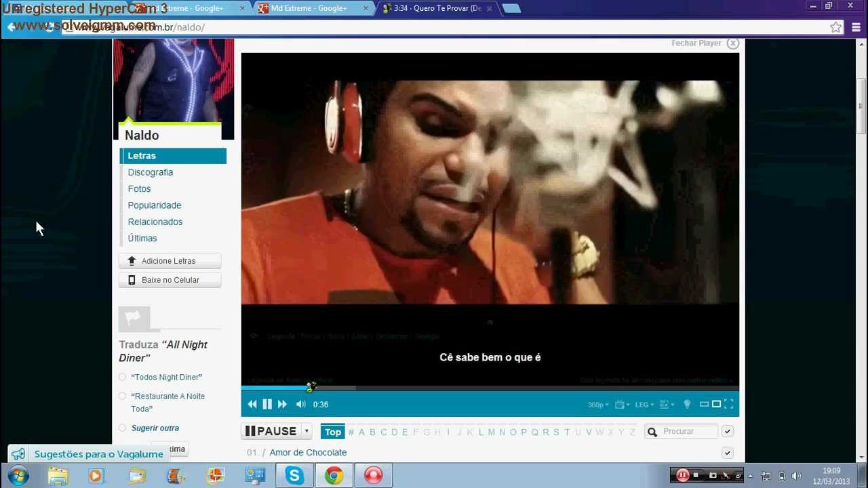Screen dimensions: 868x488
Task: Rewind to previous video in player
Action: (252, 405)
